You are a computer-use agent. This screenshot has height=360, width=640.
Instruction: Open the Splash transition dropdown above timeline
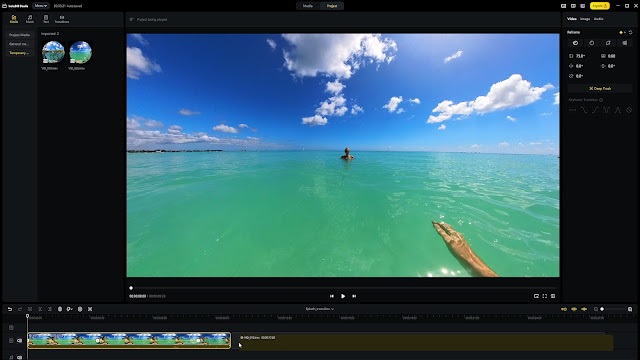(x=320, y=309)
